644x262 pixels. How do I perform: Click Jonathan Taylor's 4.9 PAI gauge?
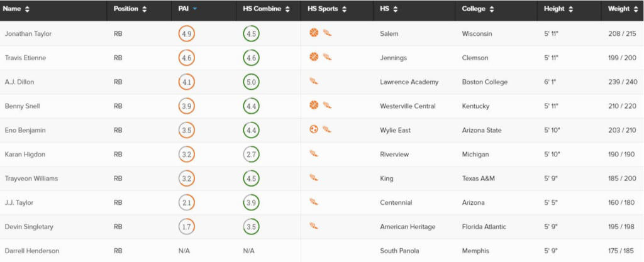click(x=186, y=34)
